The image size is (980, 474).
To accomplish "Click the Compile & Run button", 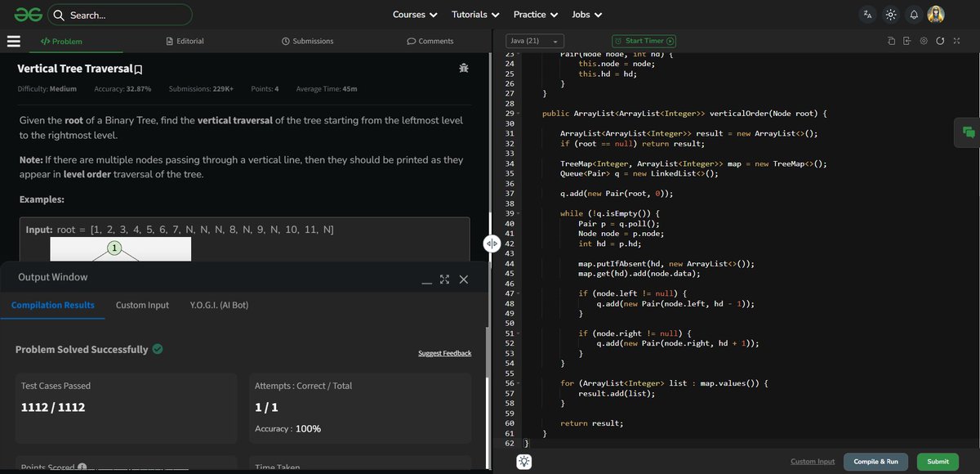I will [875, 462].
